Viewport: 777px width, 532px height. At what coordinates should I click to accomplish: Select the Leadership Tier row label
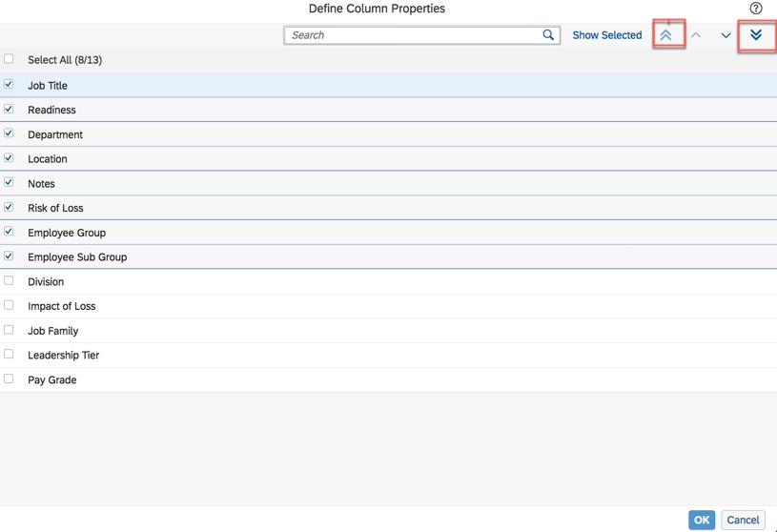63,355
